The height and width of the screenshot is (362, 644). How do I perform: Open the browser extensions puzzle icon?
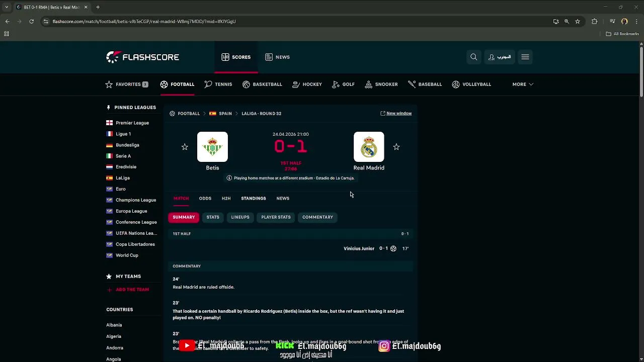(595, 21)
